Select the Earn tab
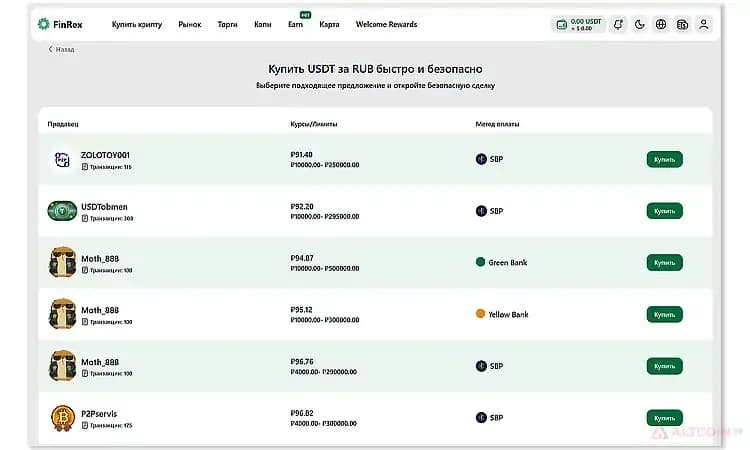Screen dimensions: 750x450 (296, 24)
